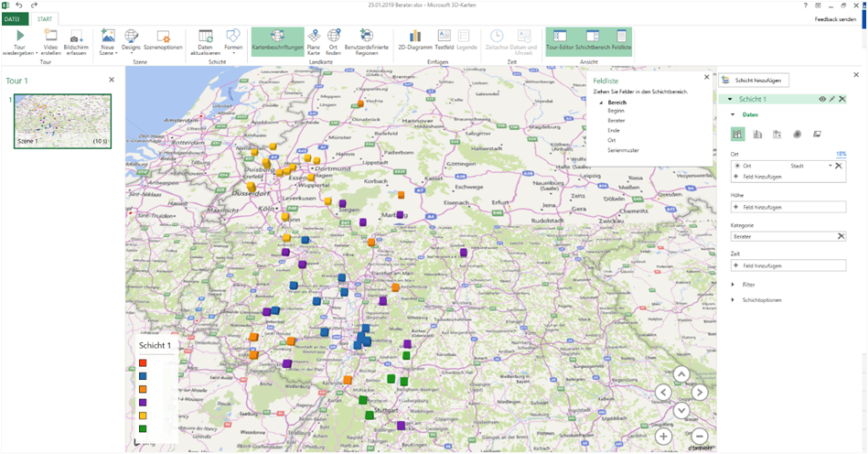The height and width of the screenshot is (454, 868).
Task: Select the Ende field
Action: (614, 130)
